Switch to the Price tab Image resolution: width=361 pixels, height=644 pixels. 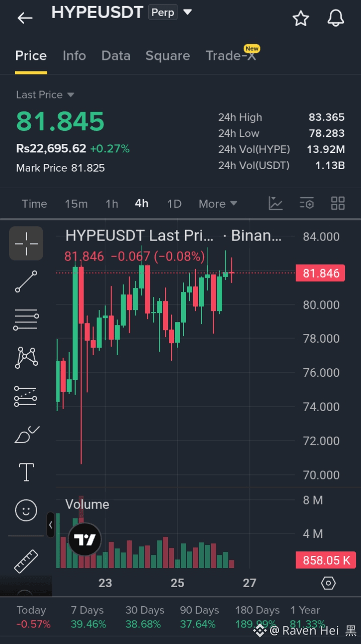click(31, 56)
